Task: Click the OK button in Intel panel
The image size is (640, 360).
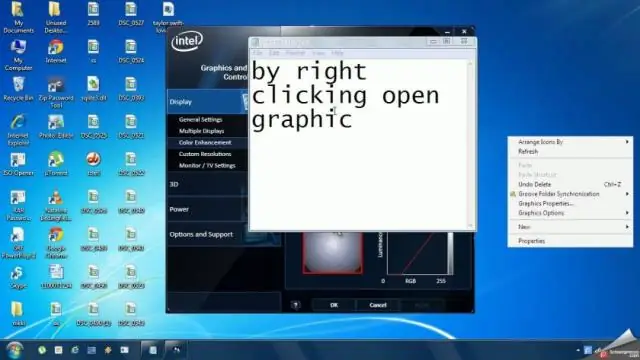Action: pyautogui.click(x=334, y=305)
